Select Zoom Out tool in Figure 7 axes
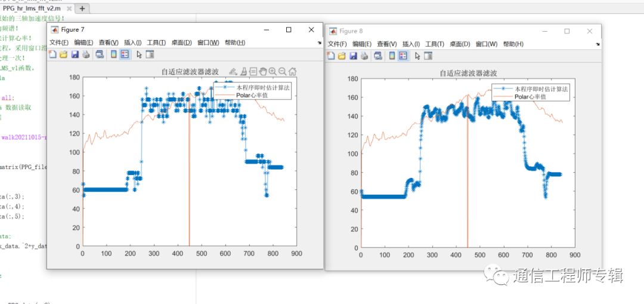Image resolution: width=644 pixels, height=304 pixels. [283, 72]
